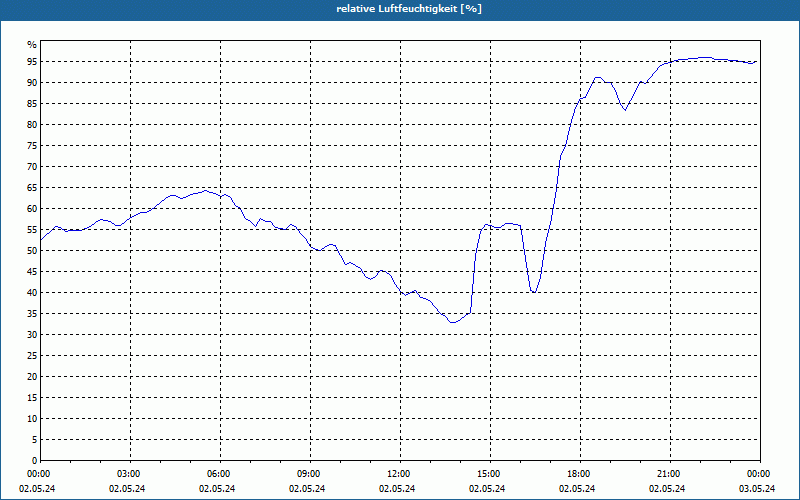Image resolution: width=800 pixels, height=500 pixels.
Task: Click the Y-axis value 35
Action: pos(32,314)
